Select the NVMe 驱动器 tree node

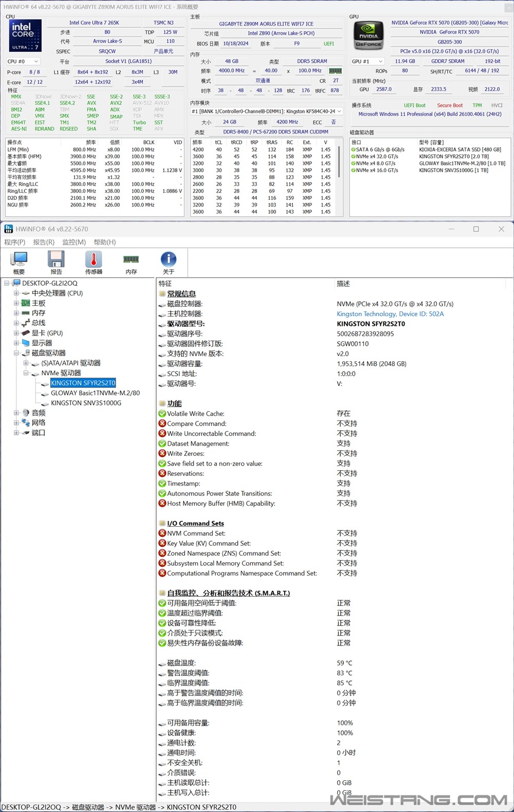(x=61, y=373)
